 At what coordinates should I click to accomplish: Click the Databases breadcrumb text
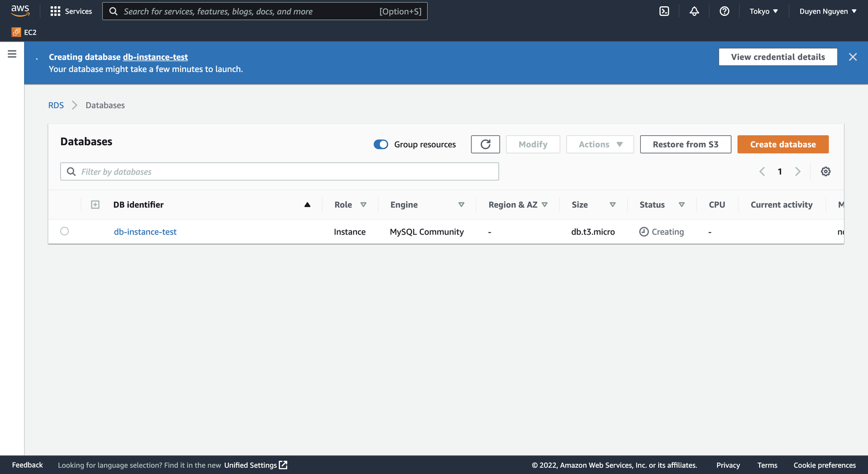coord(105,105)
